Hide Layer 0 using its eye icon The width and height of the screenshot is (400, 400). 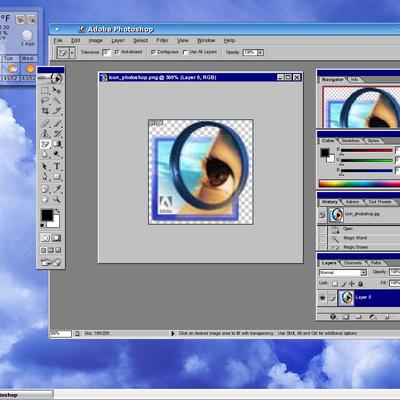322,298
